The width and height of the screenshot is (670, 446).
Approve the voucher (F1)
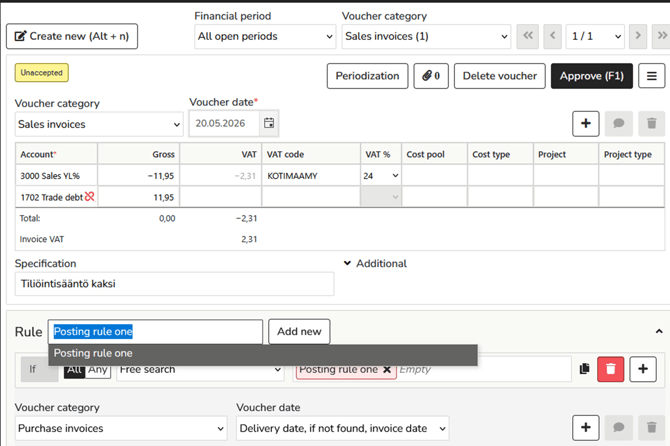[x=591, y=76]
